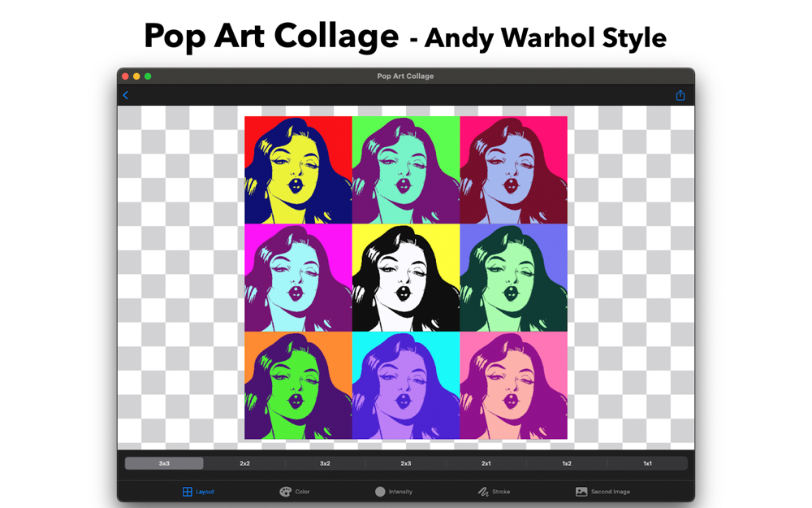Select the hot pink background maroon hair tile
Image resolution: width=812 pixels, height=508 pixels.
[514, 170]
